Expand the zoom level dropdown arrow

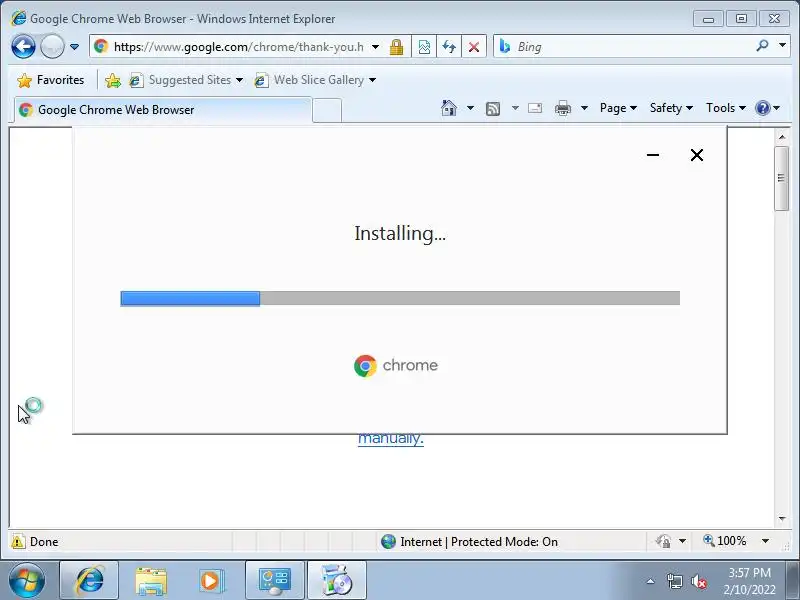pyautogui.click(x=765, y=541)
